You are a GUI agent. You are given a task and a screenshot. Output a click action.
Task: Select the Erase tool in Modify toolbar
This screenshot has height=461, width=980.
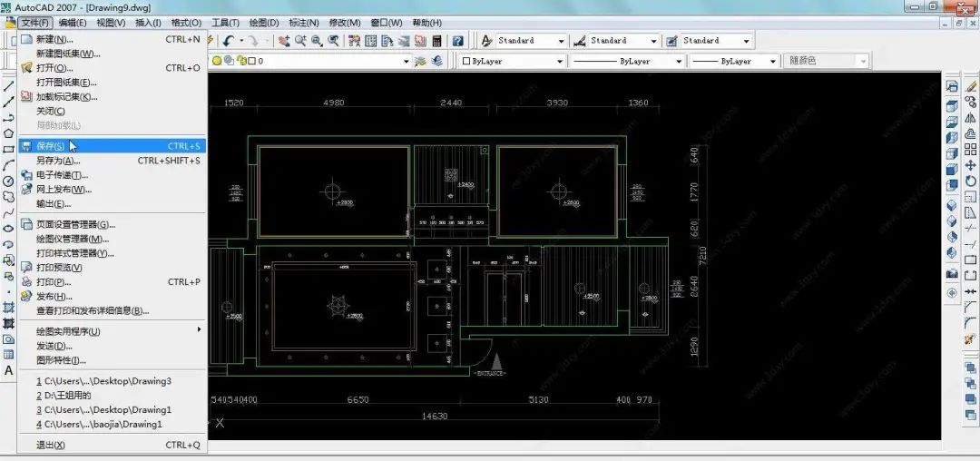click(970, 85)
